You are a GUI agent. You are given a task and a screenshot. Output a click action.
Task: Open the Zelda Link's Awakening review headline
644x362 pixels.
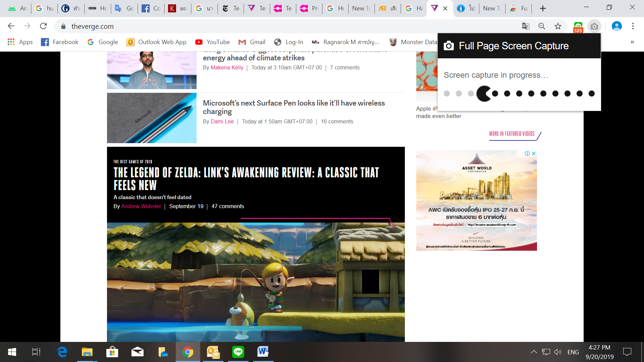(246, 179)
